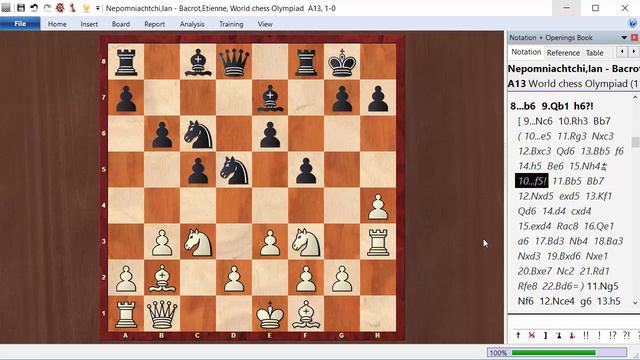Select the white queen on b1
The width and height of the screenshot is (640, 360).
pos(162,314)
